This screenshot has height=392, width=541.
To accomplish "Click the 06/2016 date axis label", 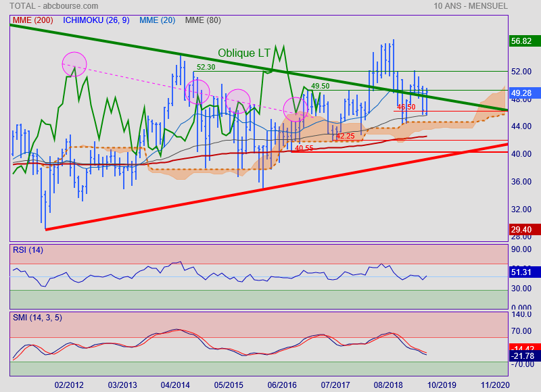I will click(282, 385).
